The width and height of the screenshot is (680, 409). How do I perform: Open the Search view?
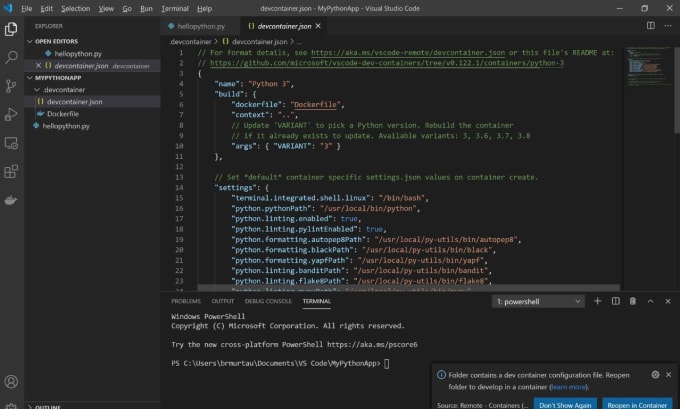click(x=11, y=57)
